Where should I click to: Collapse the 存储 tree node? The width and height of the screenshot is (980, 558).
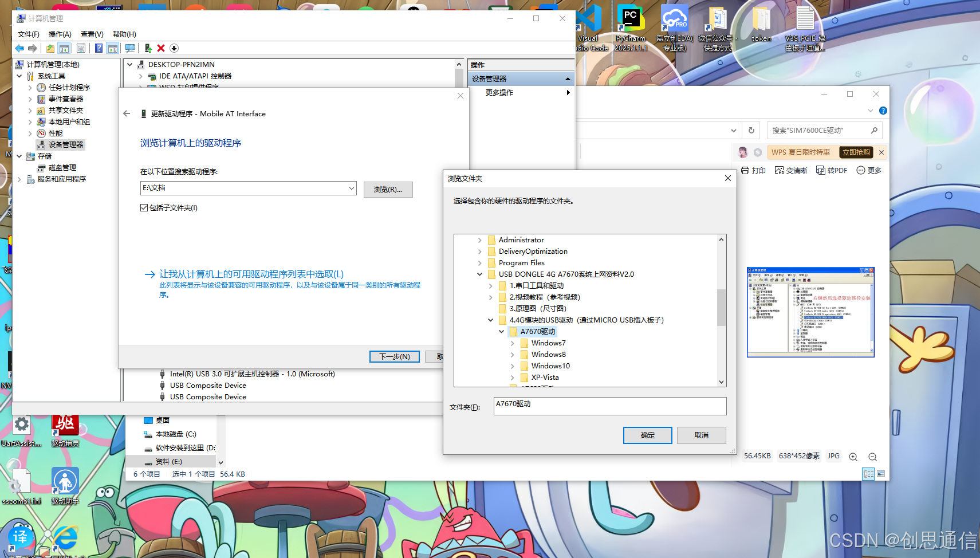[x=19, y=156]
